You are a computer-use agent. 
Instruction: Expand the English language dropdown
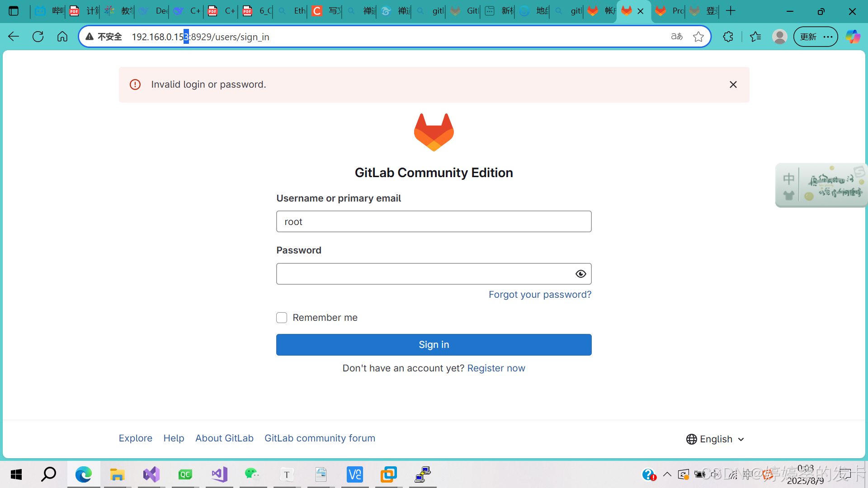pos(715,439)
